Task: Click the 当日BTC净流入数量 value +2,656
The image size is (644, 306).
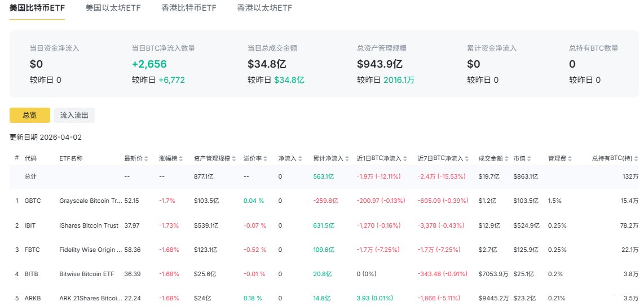Action: (149, 64)
